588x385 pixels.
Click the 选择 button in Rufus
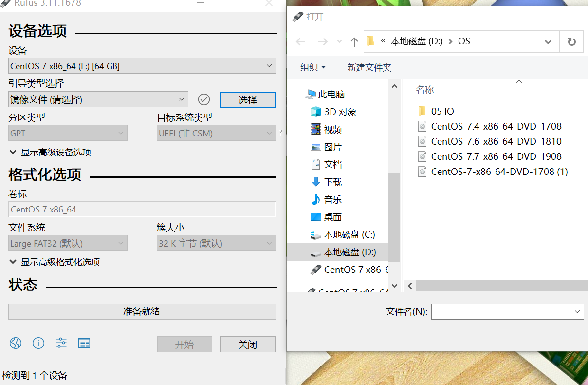(x=248, y=99)
